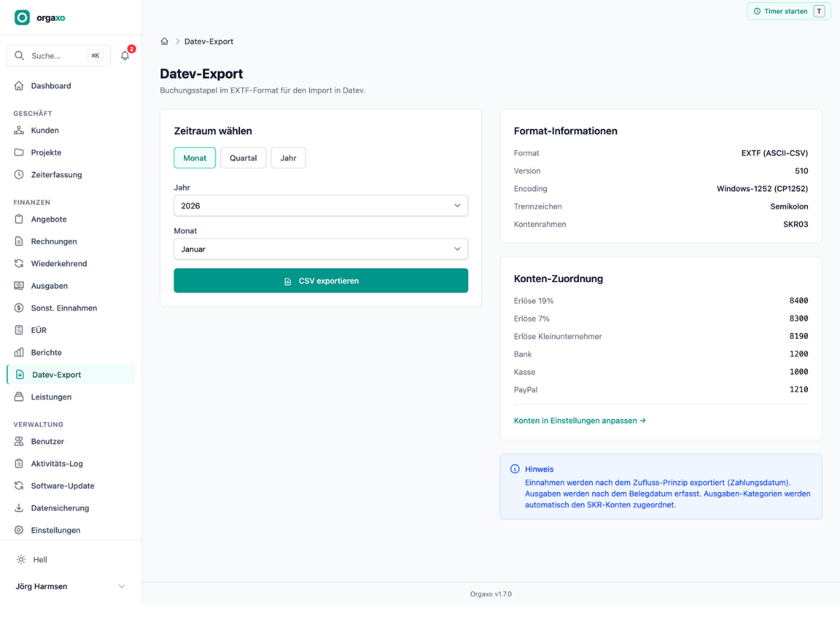The image size is (840, 630).
Task: Click into the Suche search field
Action: 59,55
